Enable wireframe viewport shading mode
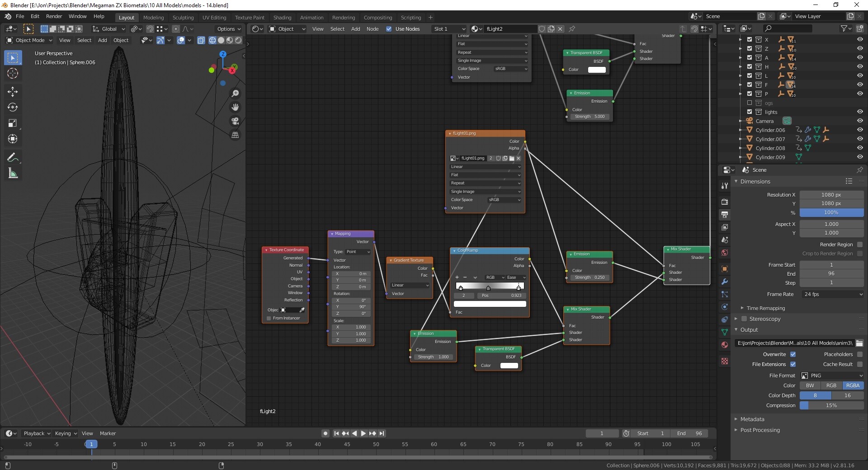The width and height of the screenshot is (868, 470). (212, 40)
